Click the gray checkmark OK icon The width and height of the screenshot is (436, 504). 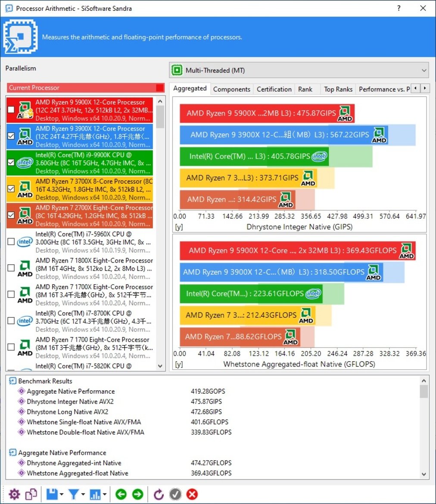pos(175,495)
